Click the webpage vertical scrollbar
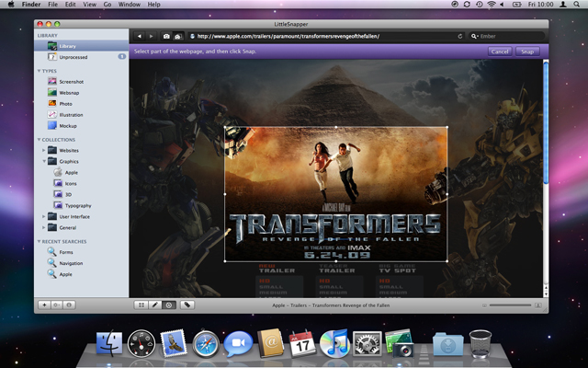 click(546, 123)
